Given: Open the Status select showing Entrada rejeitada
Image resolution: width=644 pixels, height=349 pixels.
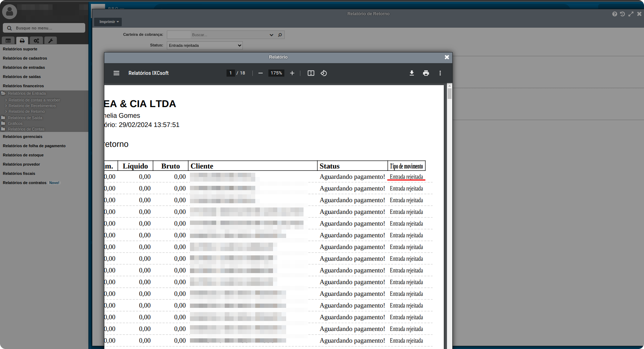Looking at the screenshot, I should [205, 45].
